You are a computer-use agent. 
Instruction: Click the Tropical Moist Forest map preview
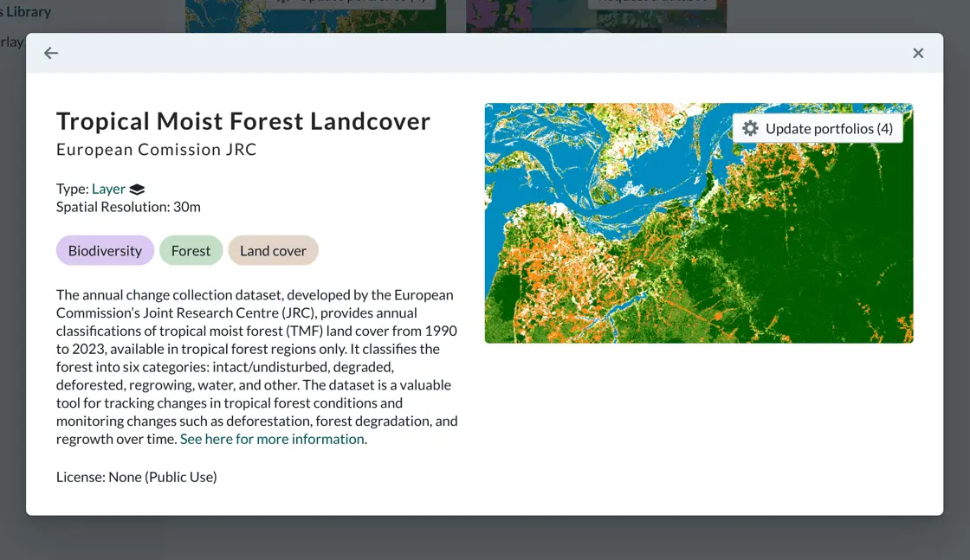(698, 223)
